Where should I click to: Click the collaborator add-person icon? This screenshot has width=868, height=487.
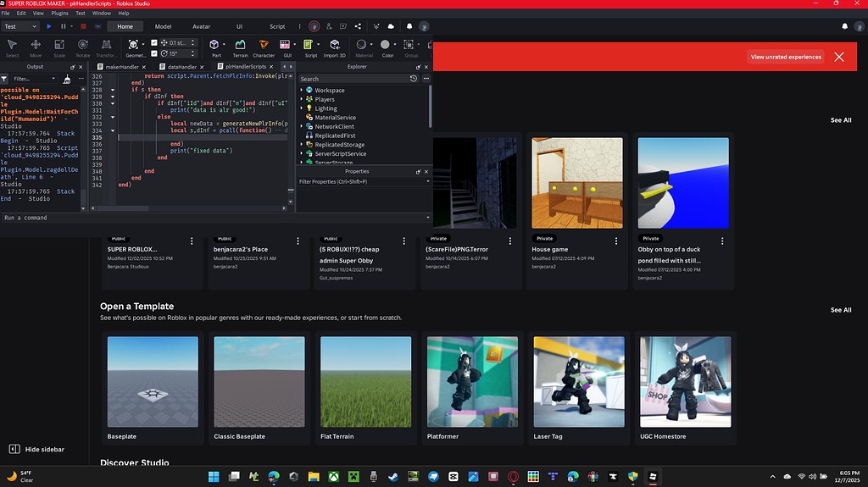(329, 26)
